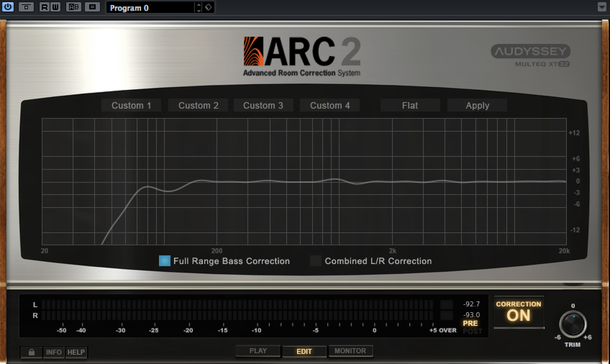The width and height of the screenshot is (610, 364).
Task: Select the Custom 2 target curve
Action: pyautogui.click(x=198, y=105)
